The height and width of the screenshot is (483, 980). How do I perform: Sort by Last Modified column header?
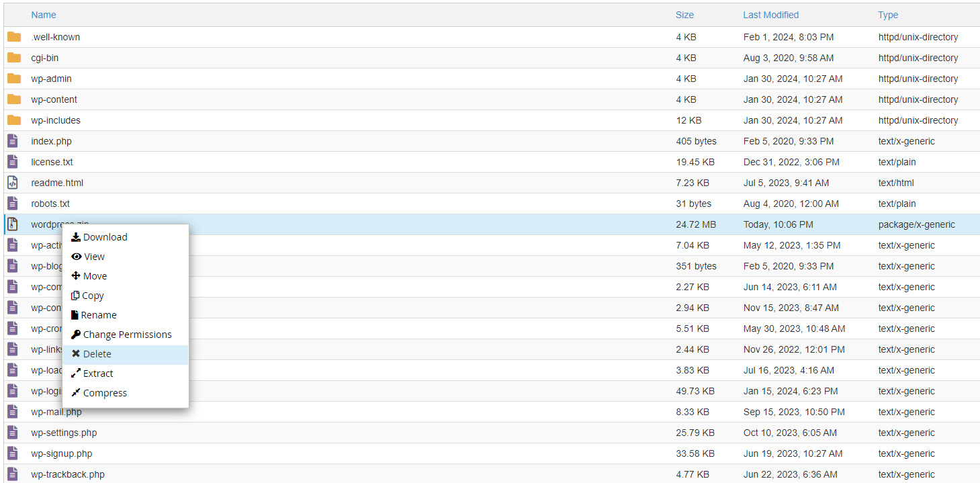tap(770, 15)
